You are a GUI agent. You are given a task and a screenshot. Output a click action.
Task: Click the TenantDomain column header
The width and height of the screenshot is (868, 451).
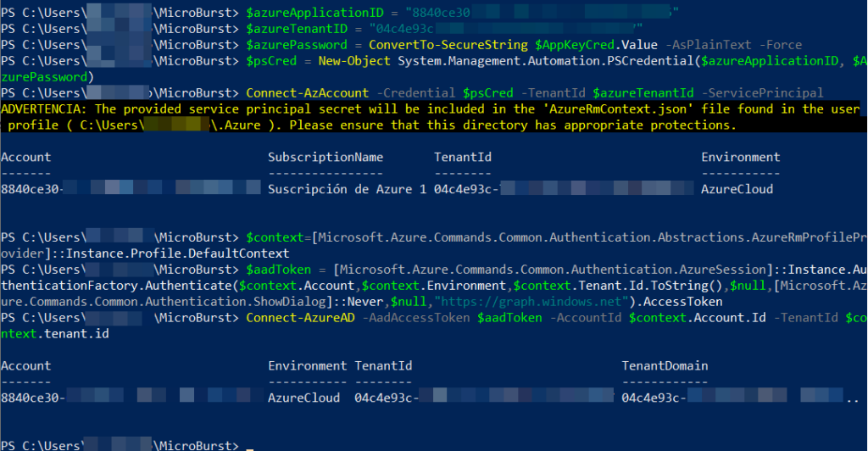(x=665, y=365)
